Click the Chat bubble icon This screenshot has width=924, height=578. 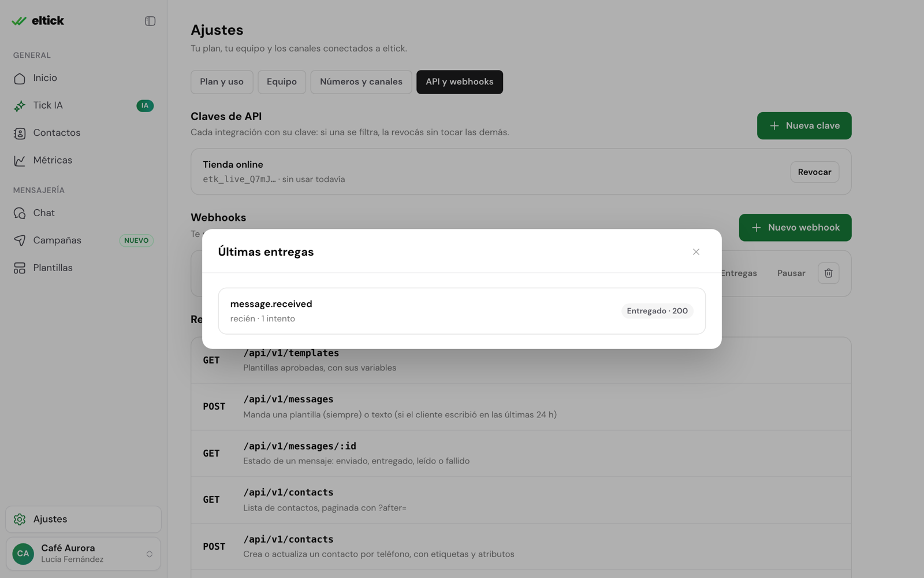pyautogui.click(x=20, y=213)
